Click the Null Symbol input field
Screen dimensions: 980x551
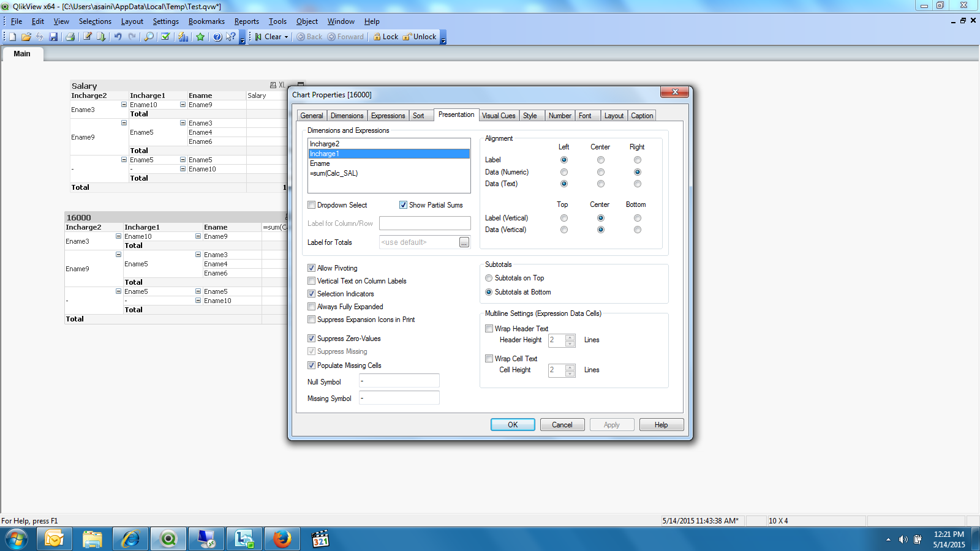pyautogui.click(x=399, y=381)
